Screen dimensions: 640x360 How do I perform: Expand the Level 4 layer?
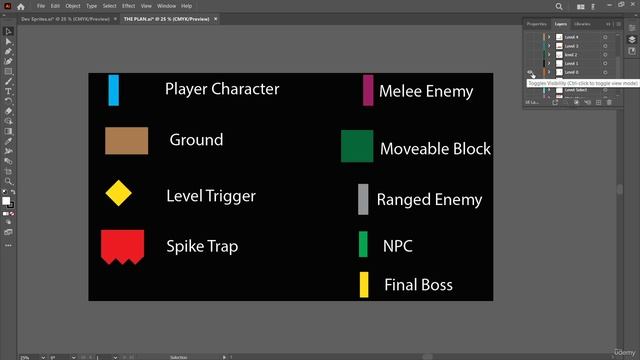pos(549,37)
